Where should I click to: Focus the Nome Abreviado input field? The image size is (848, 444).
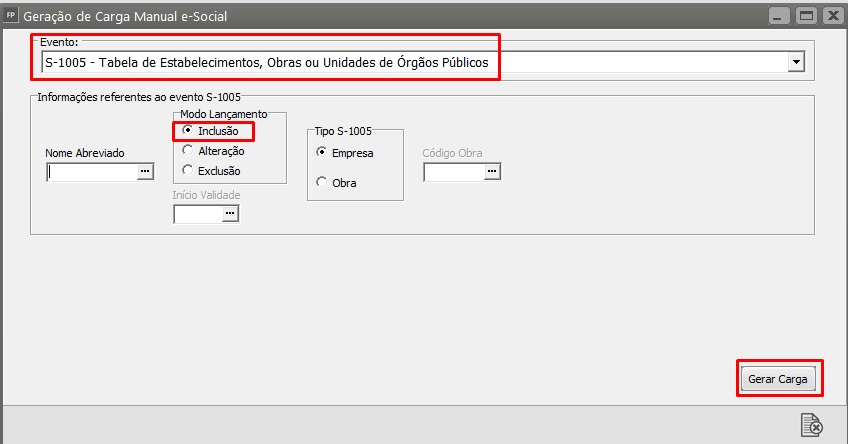pos(92,172)
